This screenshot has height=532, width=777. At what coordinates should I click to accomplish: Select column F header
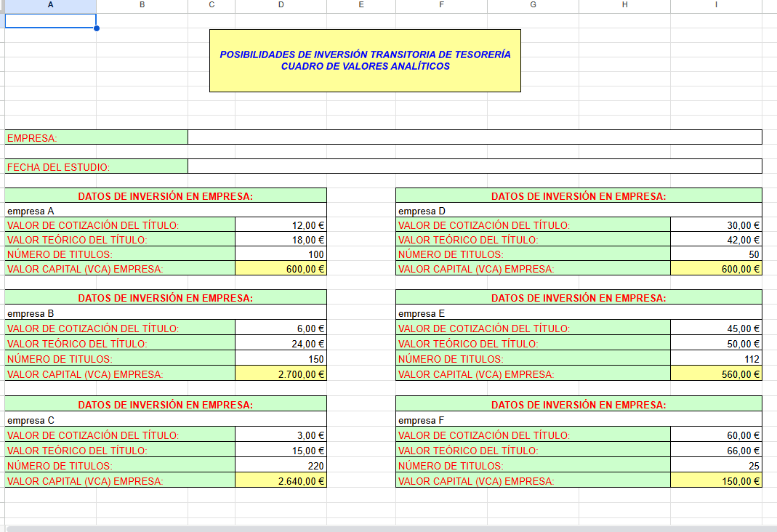point(441,5)
